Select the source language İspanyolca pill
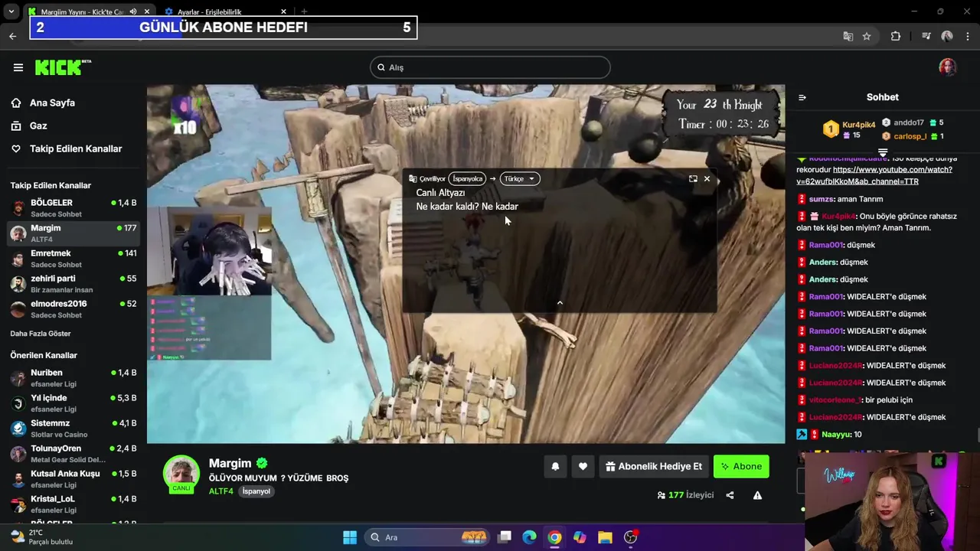This screenshot has height=551, width=980. point(467,179)
